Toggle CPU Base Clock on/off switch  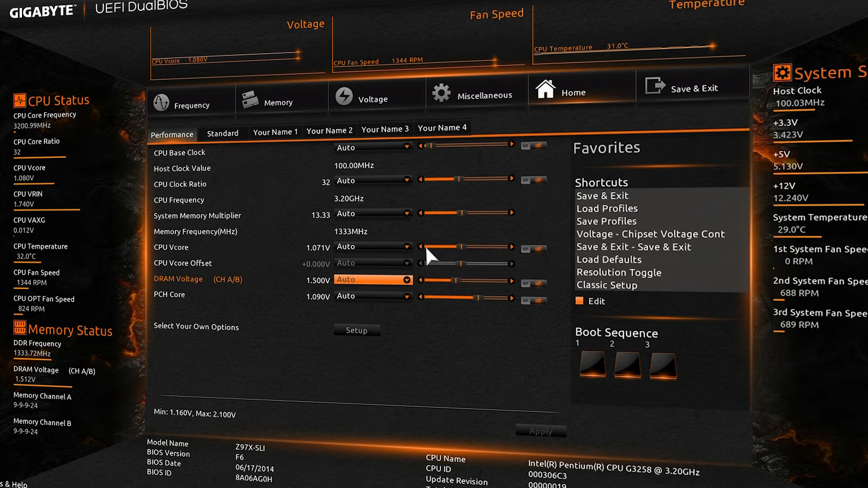[x=532, y=146]
